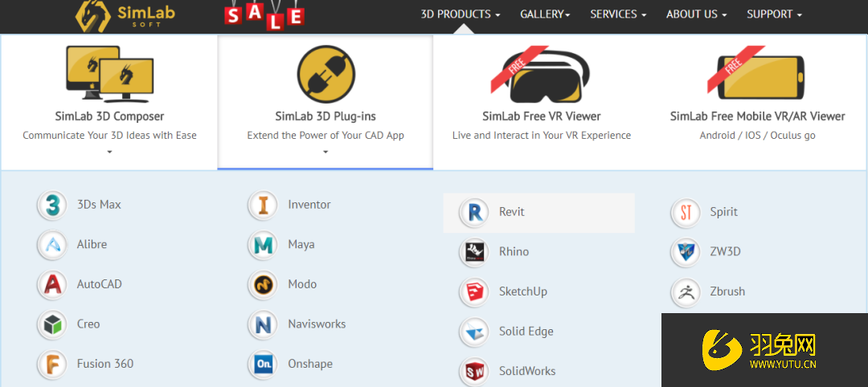The image size is (868, 387).
Task: Open the 3D PRODUCTS menu
Action: click(x=460, y=14)
